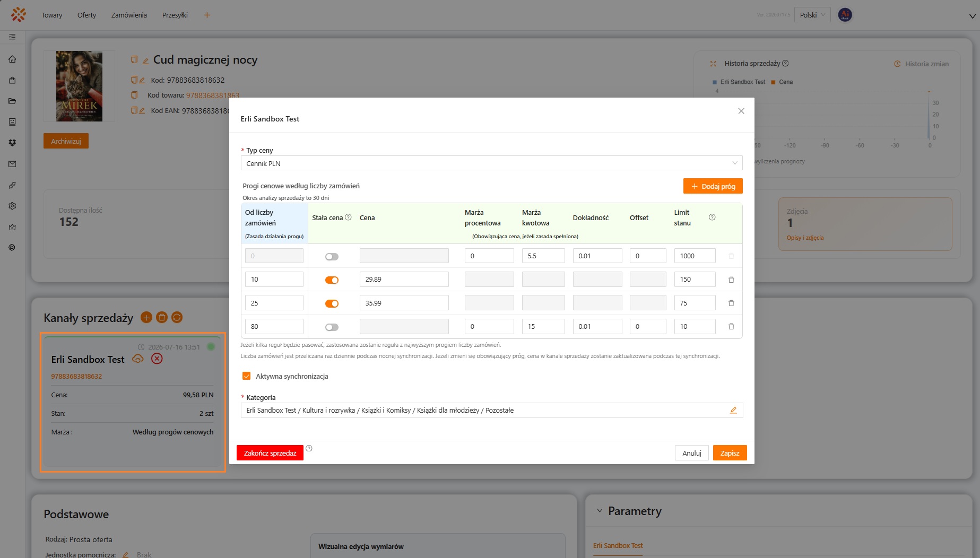The height and width of the screenshot is (558, 980).
Task: Collapse the Parametry section
Action: click(x=600, y=511)
